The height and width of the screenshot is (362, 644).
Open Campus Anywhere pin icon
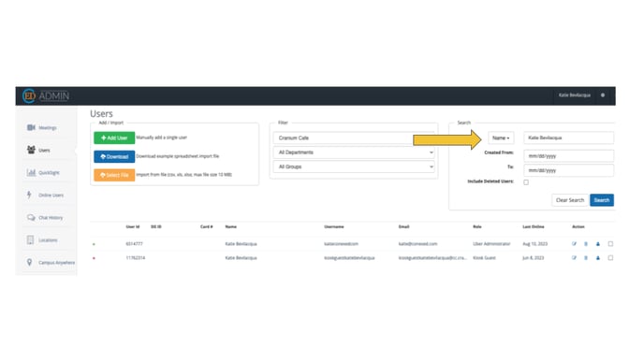pyautogui.click(x=29, y=262)
